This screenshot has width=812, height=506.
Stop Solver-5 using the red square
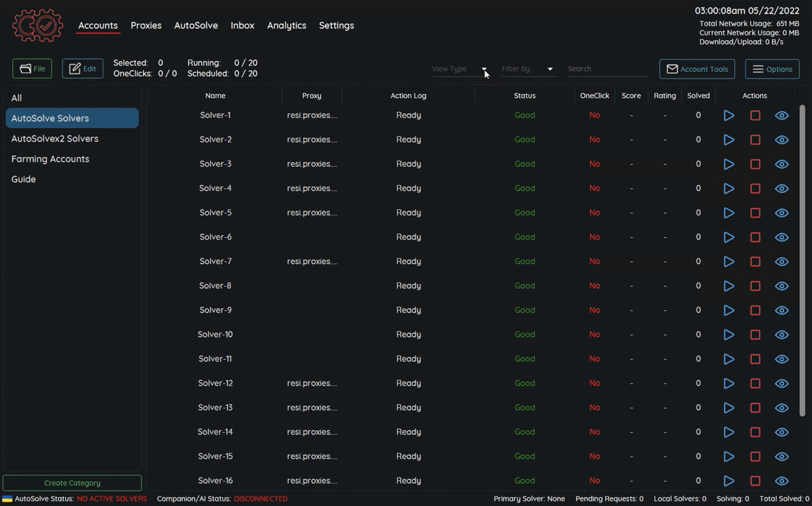pyautogui.click(x=755, y=213)
